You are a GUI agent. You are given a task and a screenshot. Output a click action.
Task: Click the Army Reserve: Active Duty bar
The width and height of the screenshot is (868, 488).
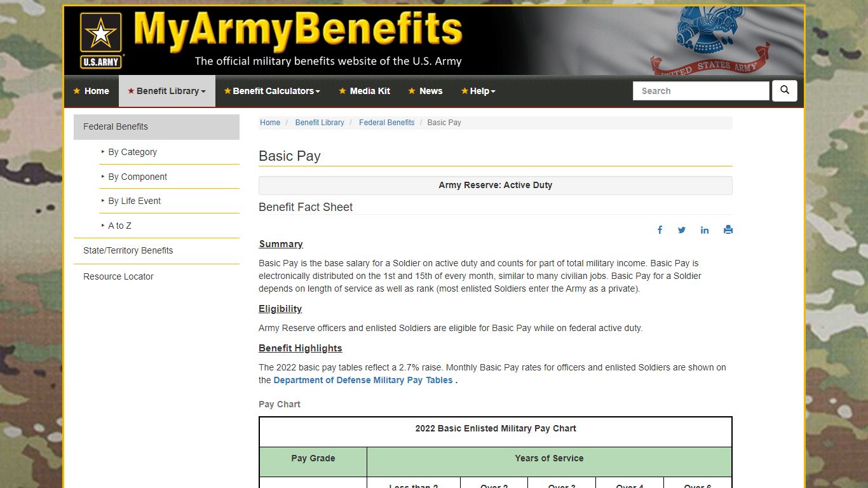pyautogui.click(x=496, y=185)
